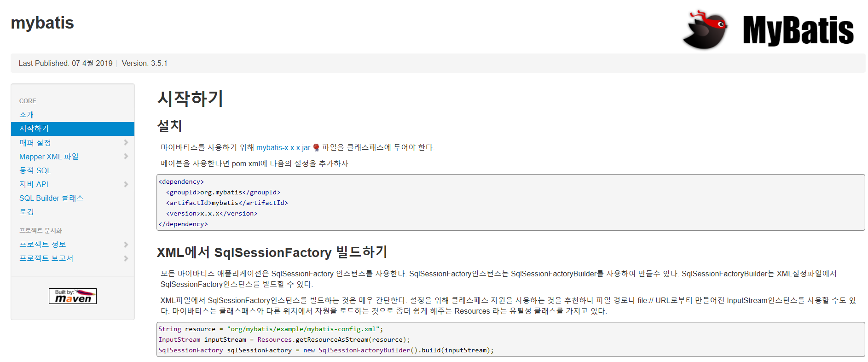Expand the 자바 API chevron
This screenshot has width=868, height=362.
(x=126, y=184)
